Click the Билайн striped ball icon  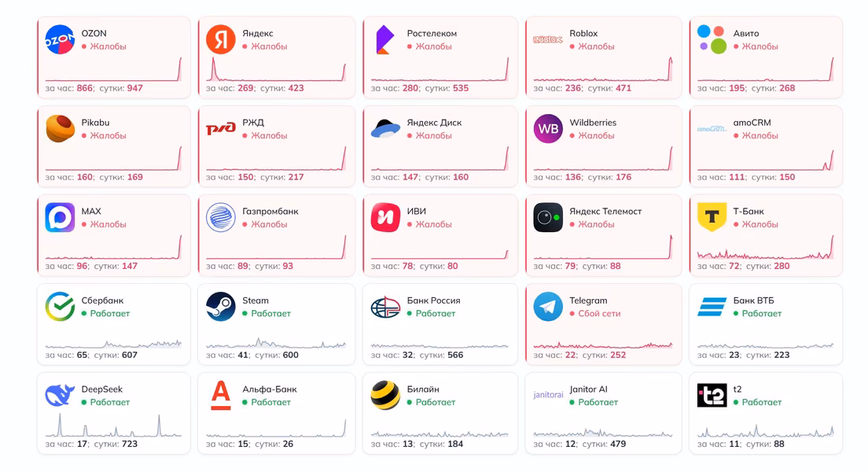tap(385, 395)
